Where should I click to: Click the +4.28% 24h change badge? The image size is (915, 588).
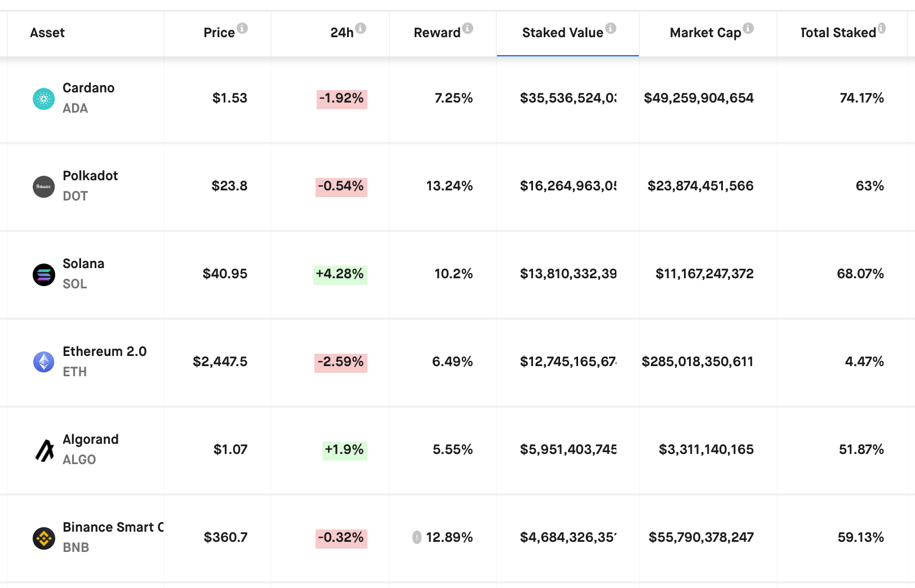pyautogui.click(x=340, y=274)
